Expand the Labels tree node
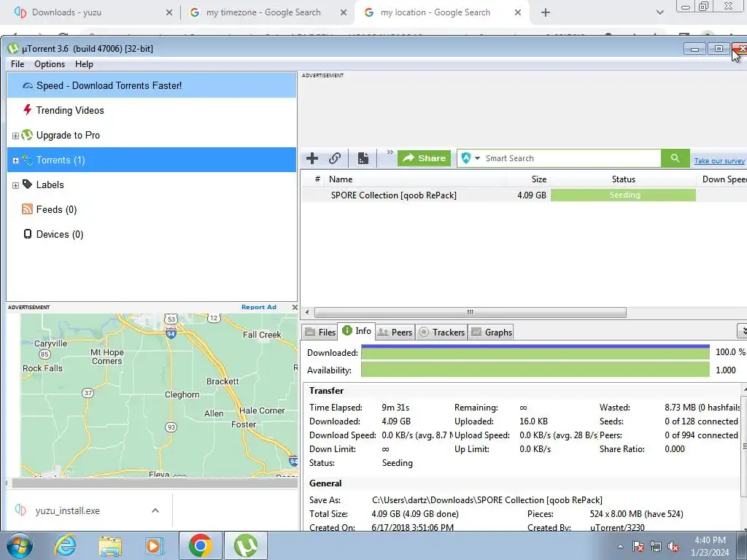The image size is (747, 560). point(15,185)
